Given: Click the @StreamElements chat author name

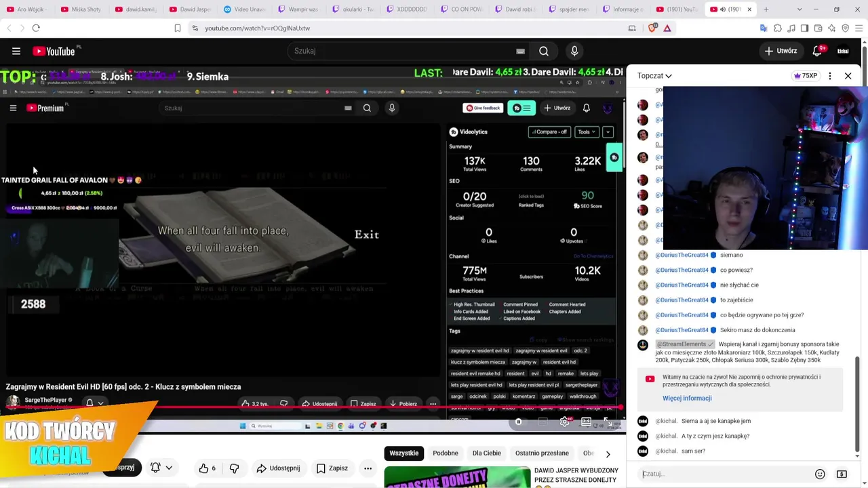Looking at the screenshot, I should click(682, 344).
